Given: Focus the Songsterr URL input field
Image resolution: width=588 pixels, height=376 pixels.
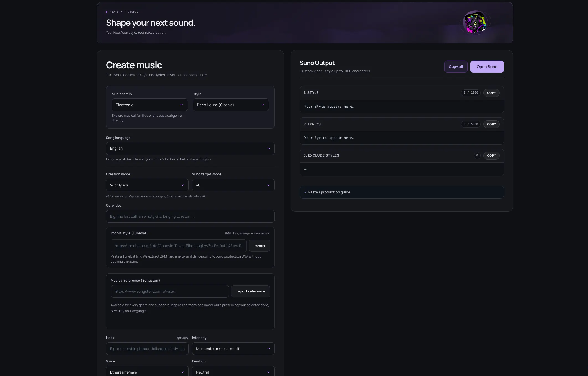Looking at the screenshot, I should tap(169, 291).
